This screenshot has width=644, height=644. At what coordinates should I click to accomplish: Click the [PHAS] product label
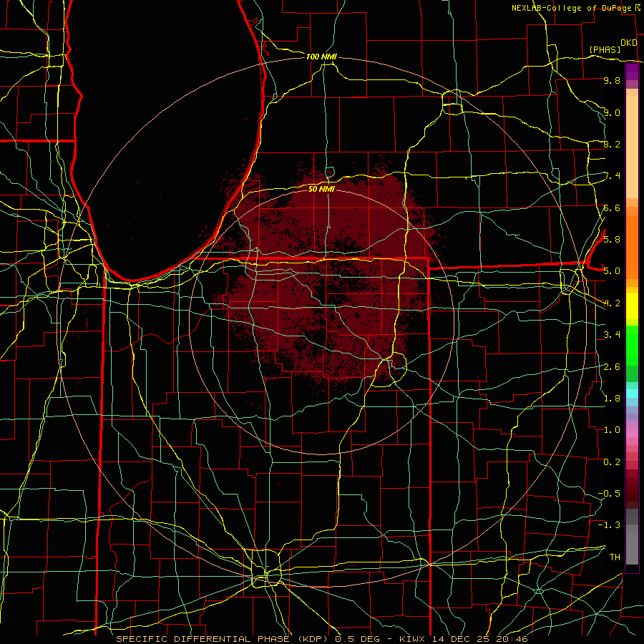tap(605, 49)
